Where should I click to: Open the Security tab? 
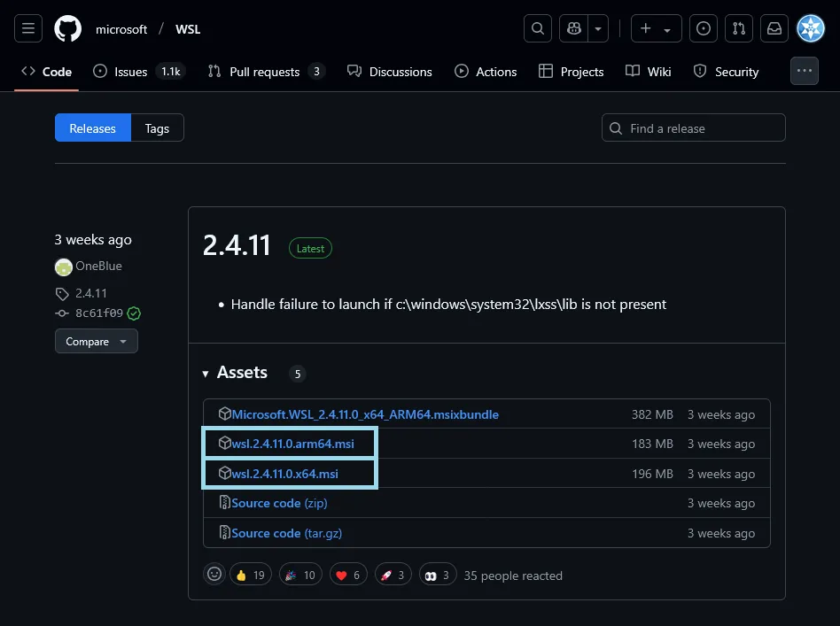point(726,72)
